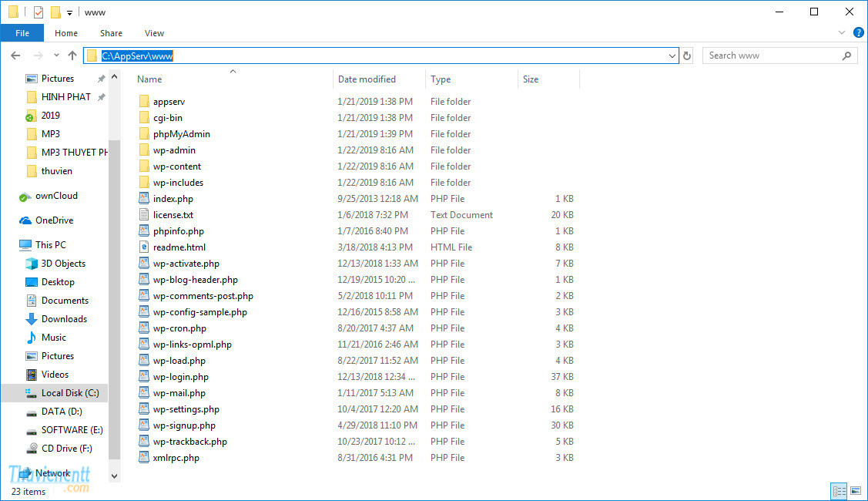Switch to the Share ribbon tab
The height and width of the screenshot is (501, 868).
[111, 33]
